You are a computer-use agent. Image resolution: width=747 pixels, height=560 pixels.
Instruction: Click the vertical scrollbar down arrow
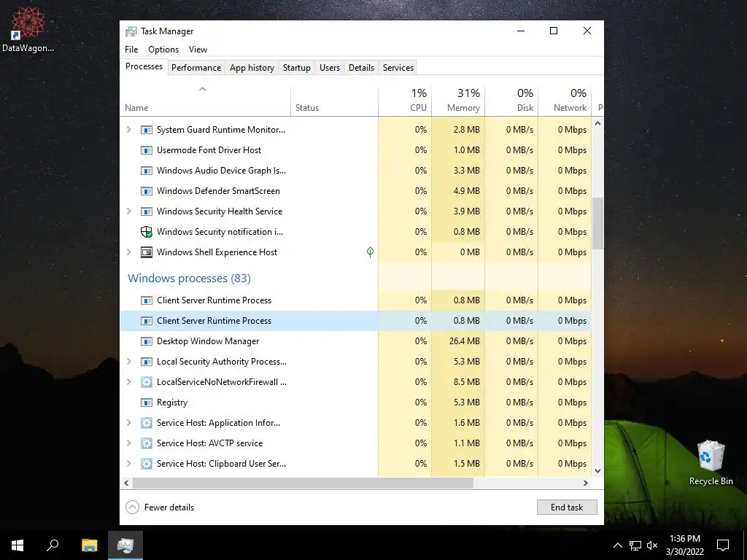598,471
